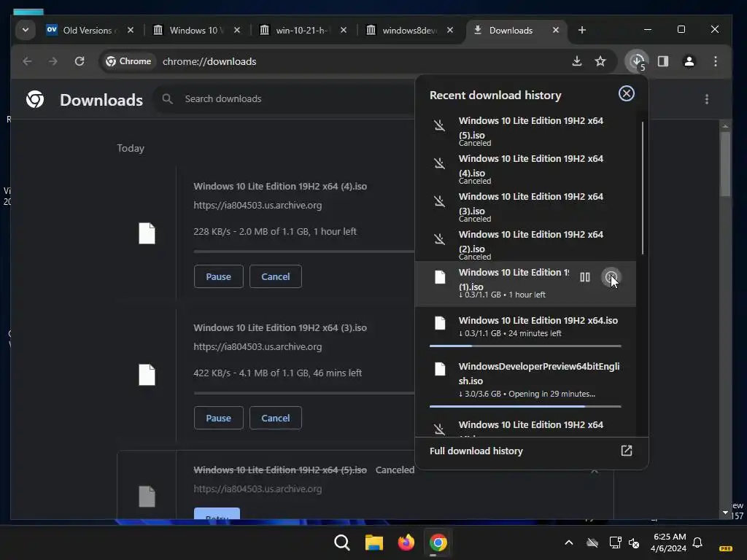Open File Explorer from the taskbar
747x560 pixels.
click(374, 542)
